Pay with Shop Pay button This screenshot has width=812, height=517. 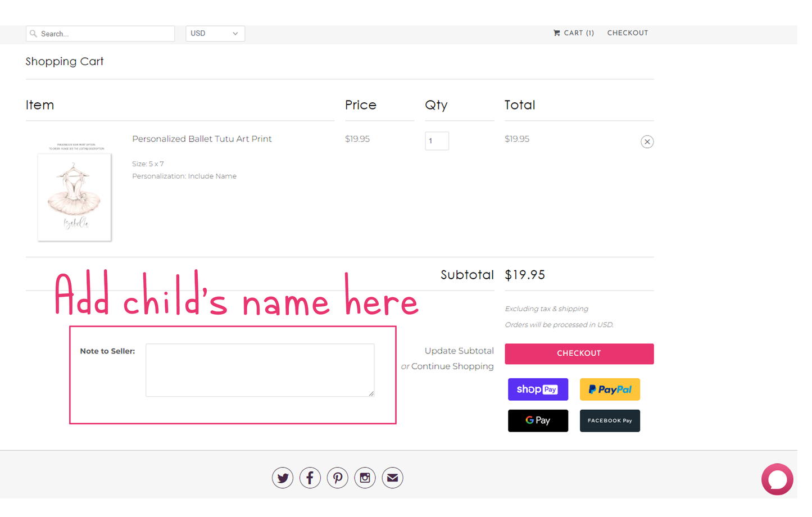click(538, 389)
